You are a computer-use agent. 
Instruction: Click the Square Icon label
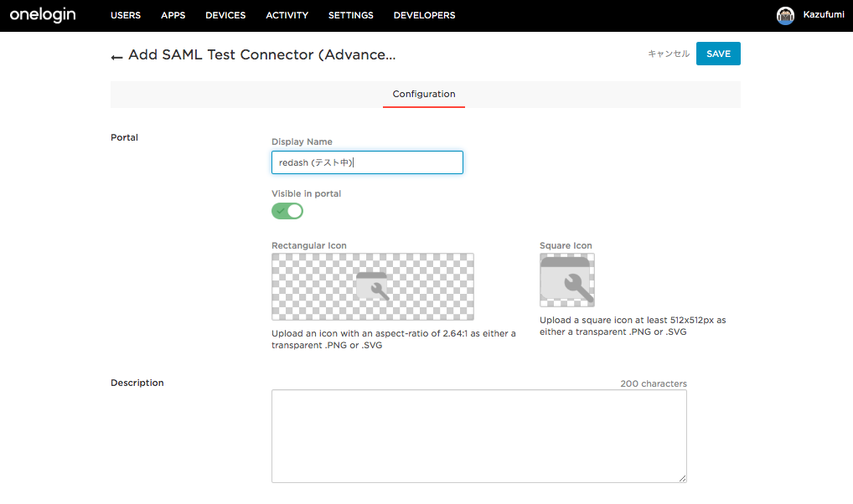(566, 245)
